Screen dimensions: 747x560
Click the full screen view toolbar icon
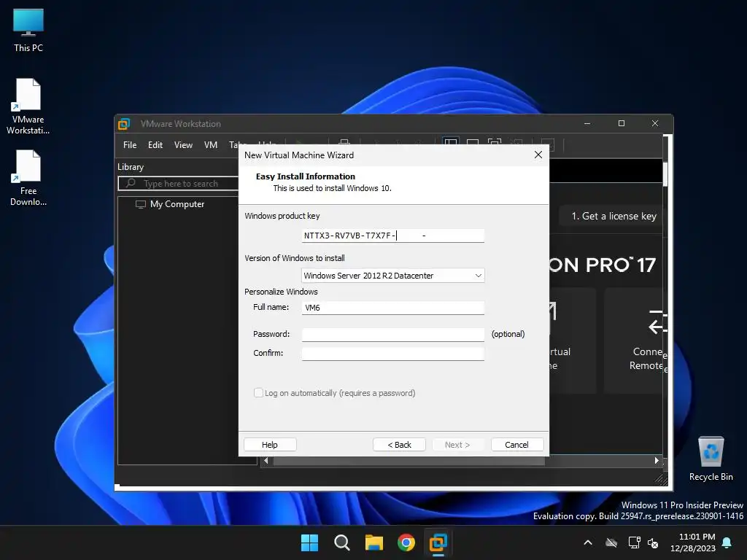pyautogui.click(x=495, y=143)
